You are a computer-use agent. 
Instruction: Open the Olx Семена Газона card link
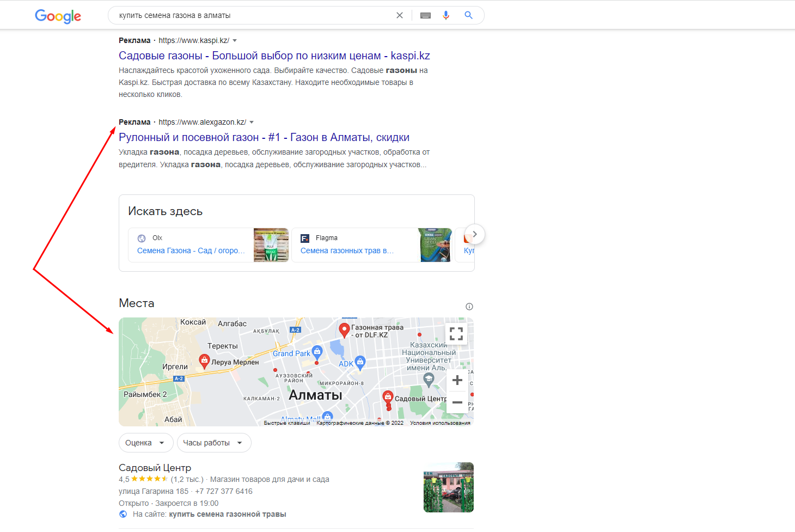191,250
